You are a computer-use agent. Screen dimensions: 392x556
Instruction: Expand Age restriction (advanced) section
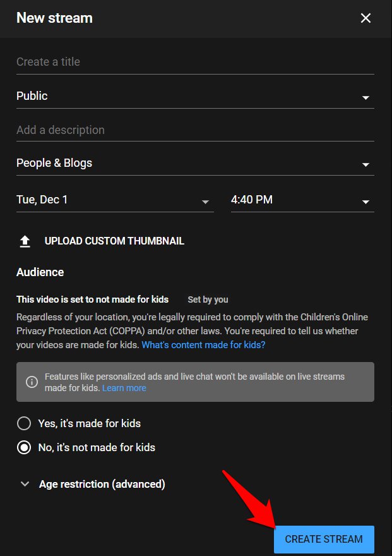coord(102,484)
